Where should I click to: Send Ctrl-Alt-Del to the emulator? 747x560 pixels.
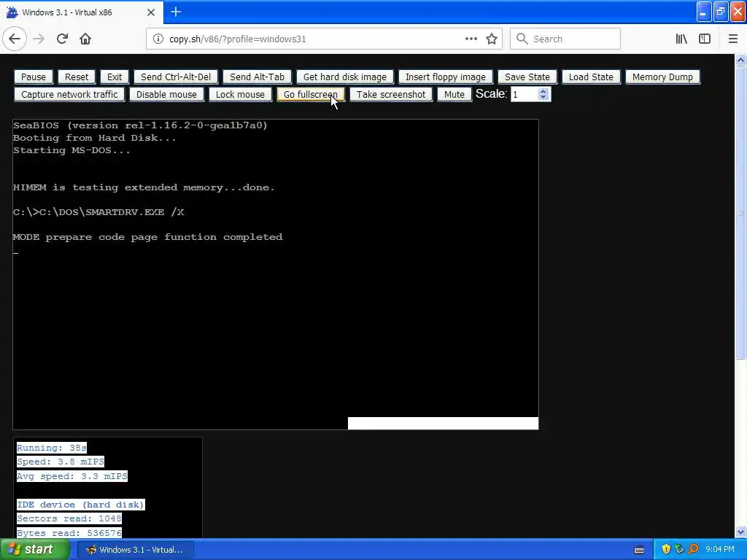(176, 77)
